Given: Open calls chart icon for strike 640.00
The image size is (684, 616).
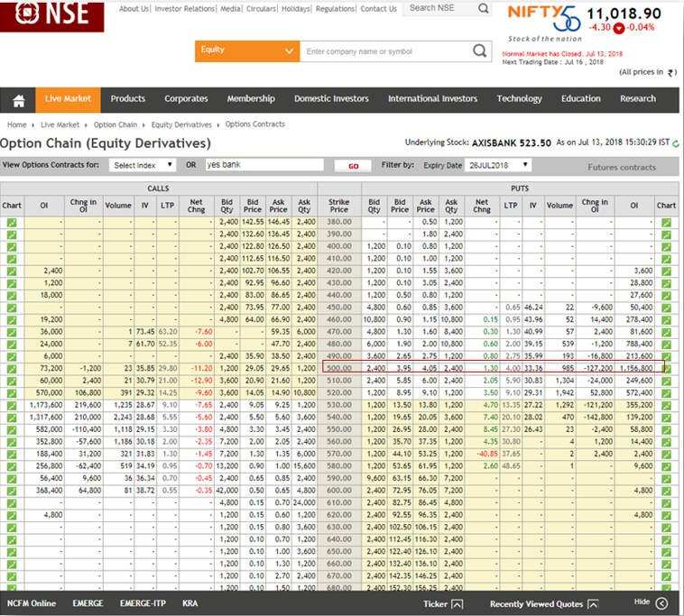Looking at the screenshot, I should pyautogui.click(x=12, y=539).
